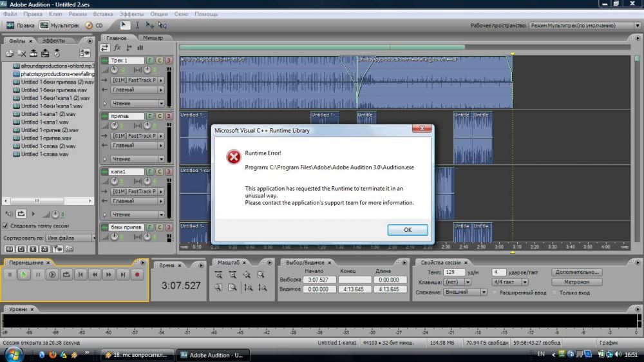Open 4/4 такт time signature dropdown
This screenshot has width=644, height=362.
(x=509, y=282)
